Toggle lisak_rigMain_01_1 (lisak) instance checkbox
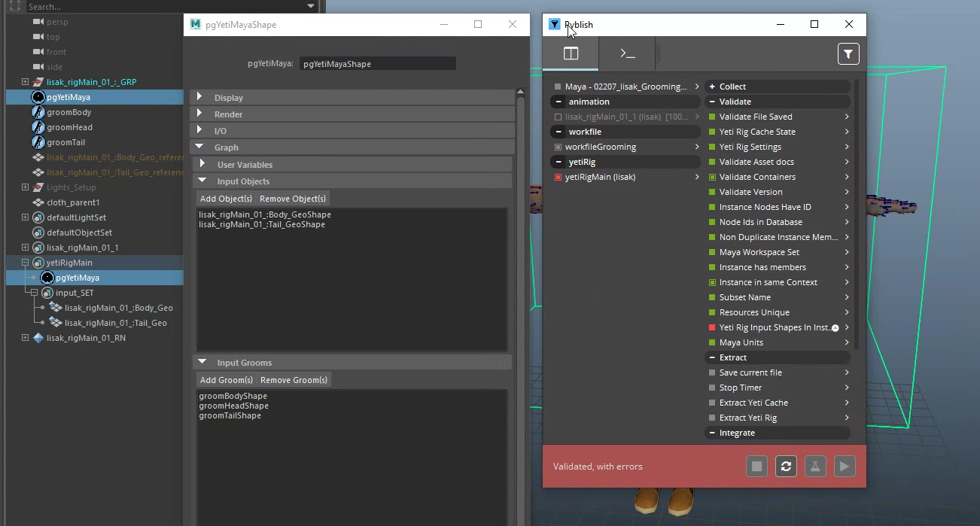Image resolution: width=980 pixels, height=526 pixels. 558,117
